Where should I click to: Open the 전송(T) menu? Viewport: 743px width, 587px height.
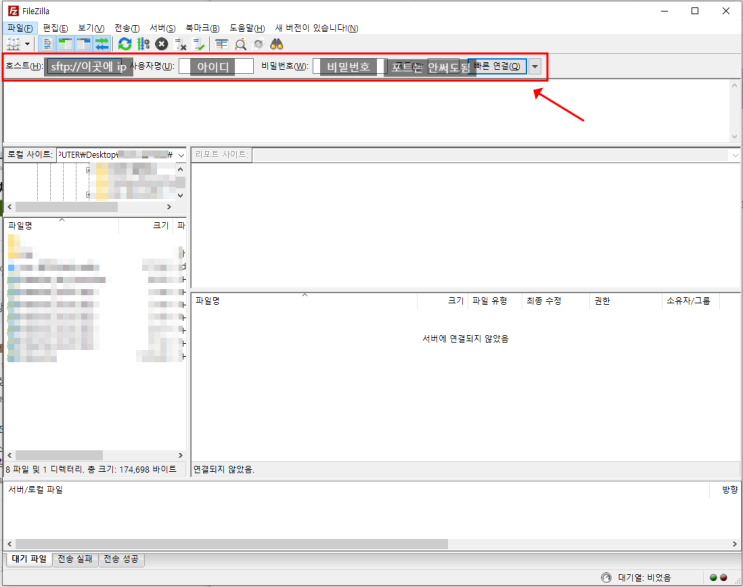coord(127,28)
